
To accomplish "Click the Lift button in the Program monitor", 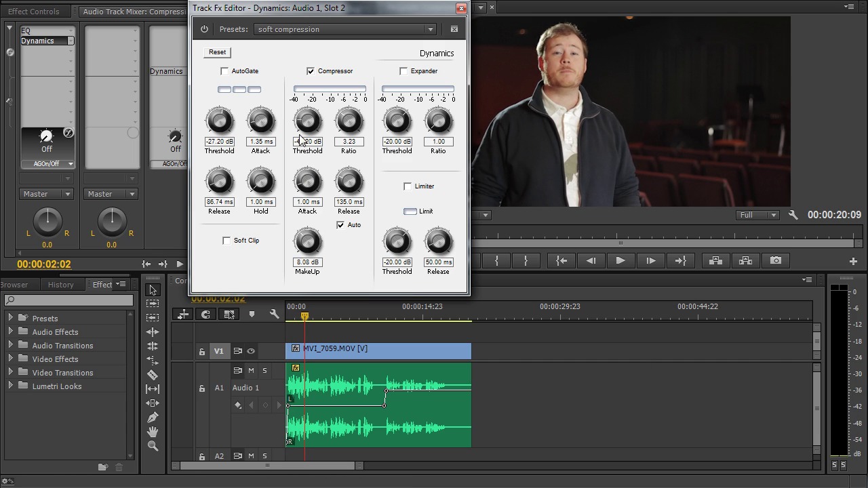I will (715, 261).
